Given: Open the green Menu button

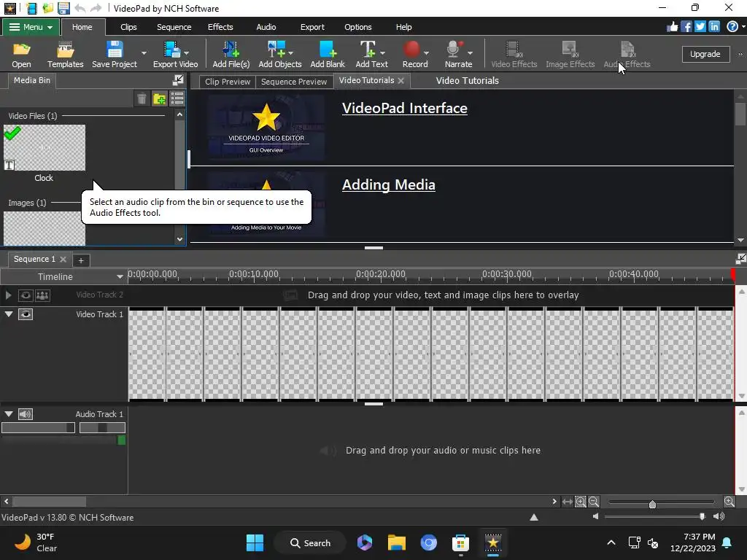Looking at the screenshot, I should pyautogui.click(x=31, y=27).
